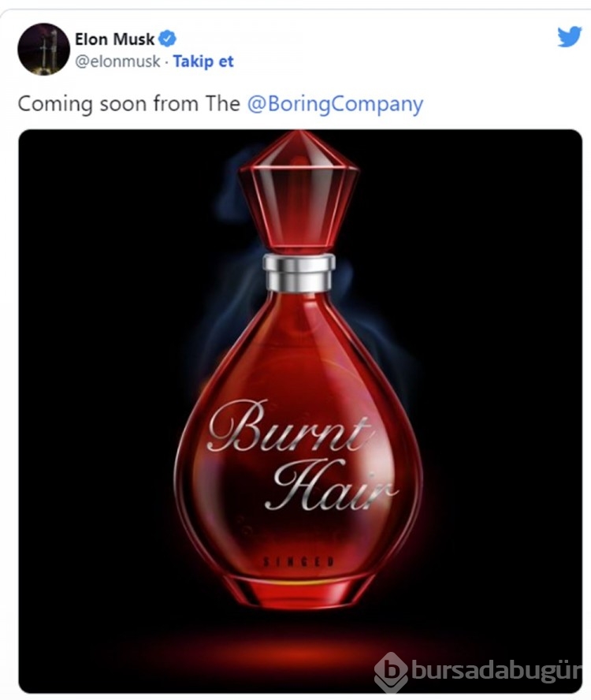Click the Burnt Hair script lettering
Viewport: 591px width, 700px height.
point(301,456)
